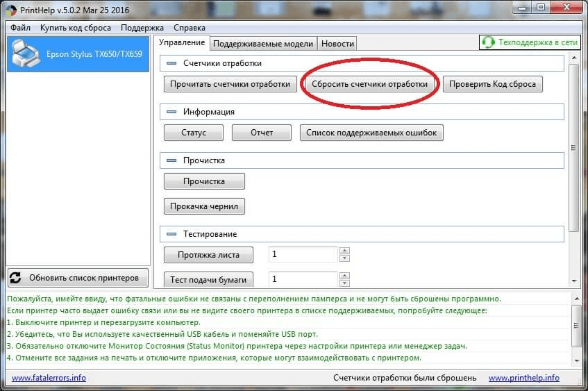Image resolution: width=588 pixels, height=391 pixels.
Task: Close the PrintHelp window
Action: click(567, 7)
